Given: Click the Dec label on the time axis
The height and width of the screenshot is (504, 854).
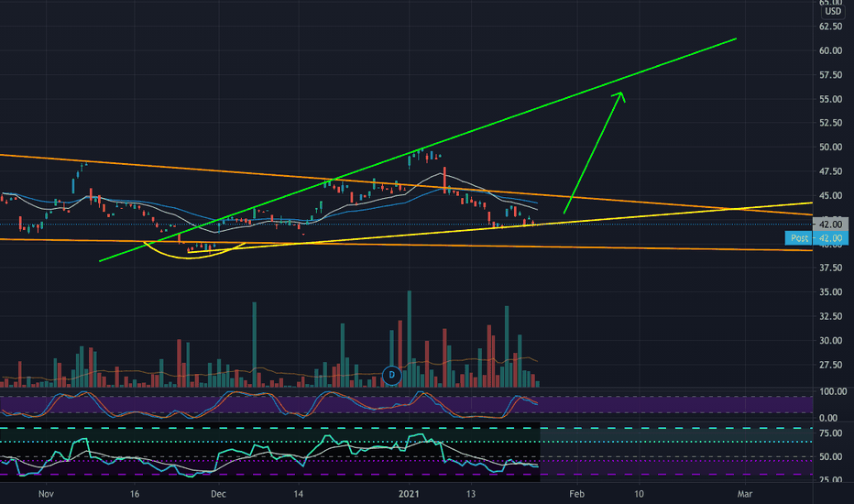Looking at the screenshot, I should [218, 494].
